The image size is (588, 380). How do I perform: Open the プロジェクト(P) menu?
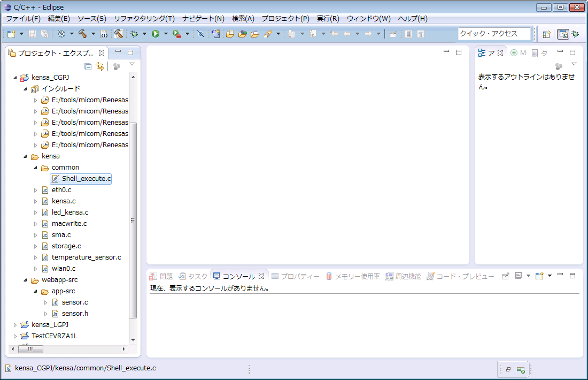pyautogui.click(x=285, y=18)
